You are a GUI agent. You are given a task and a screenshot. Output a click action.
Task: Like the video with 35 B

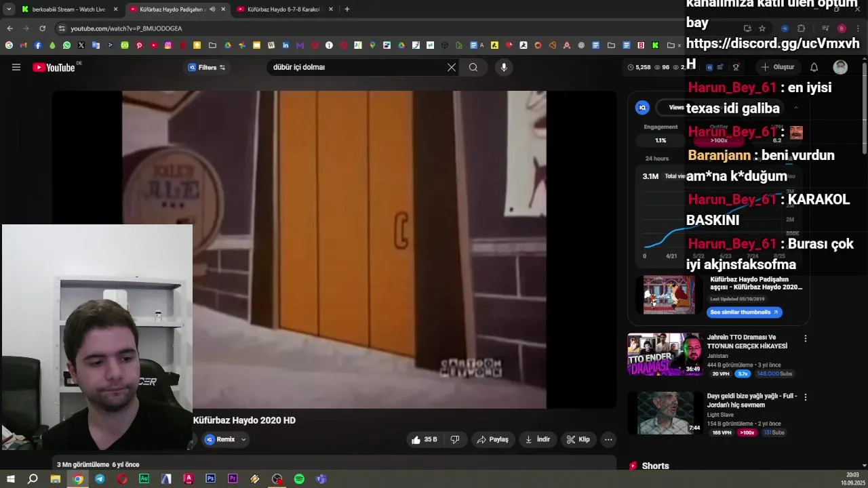pyautogui.click(x=425, y=439)
